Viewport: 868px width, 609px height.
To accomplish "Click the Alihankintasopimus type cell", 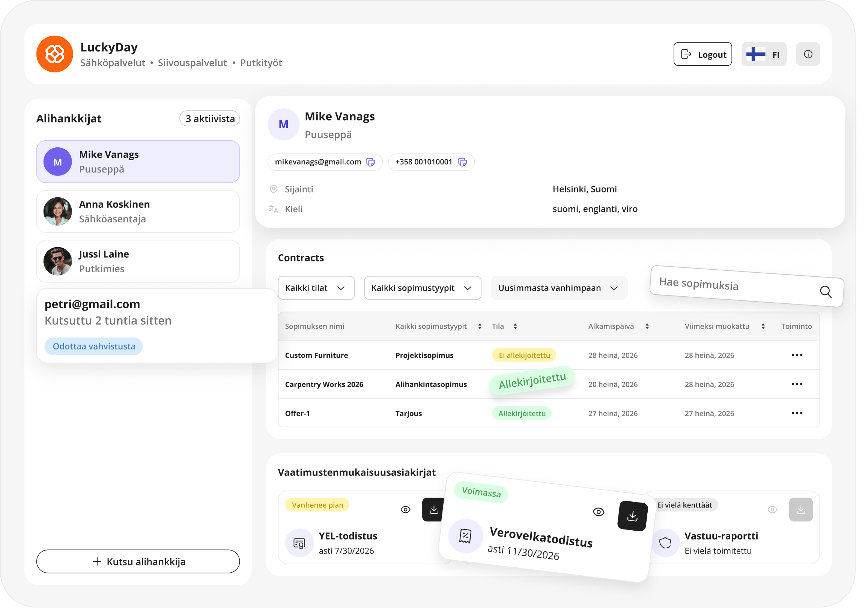I will tap(432, 385).
